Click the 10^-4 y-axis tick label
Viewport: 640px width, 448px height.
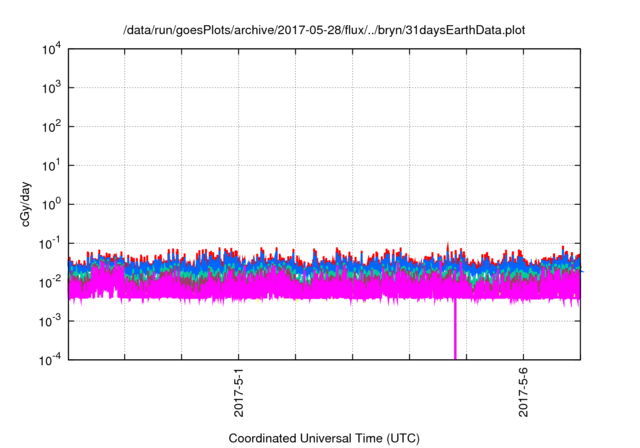point(50,360)
